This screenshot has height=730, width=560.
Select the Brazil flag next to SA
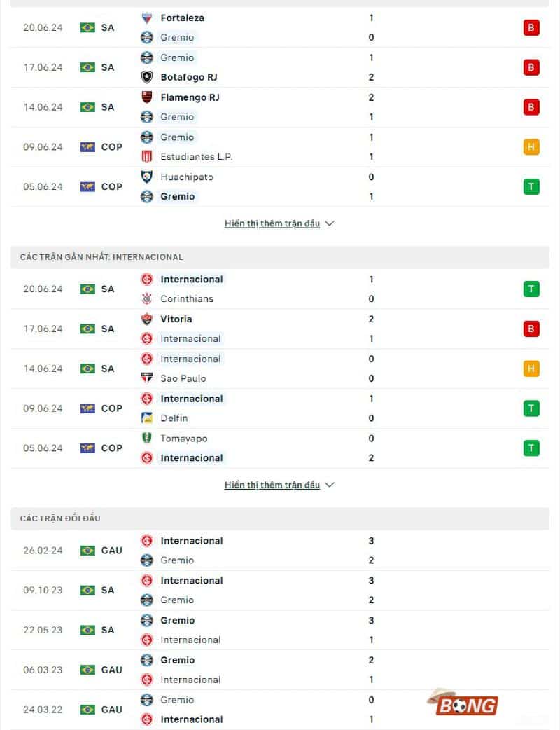87,27
